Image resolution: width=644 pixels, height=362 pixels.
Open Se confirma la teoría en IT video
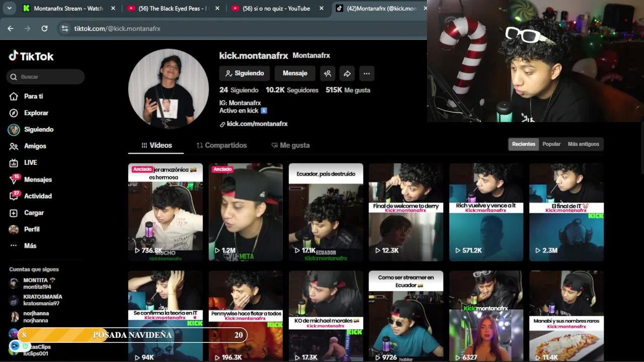(166, 316)
